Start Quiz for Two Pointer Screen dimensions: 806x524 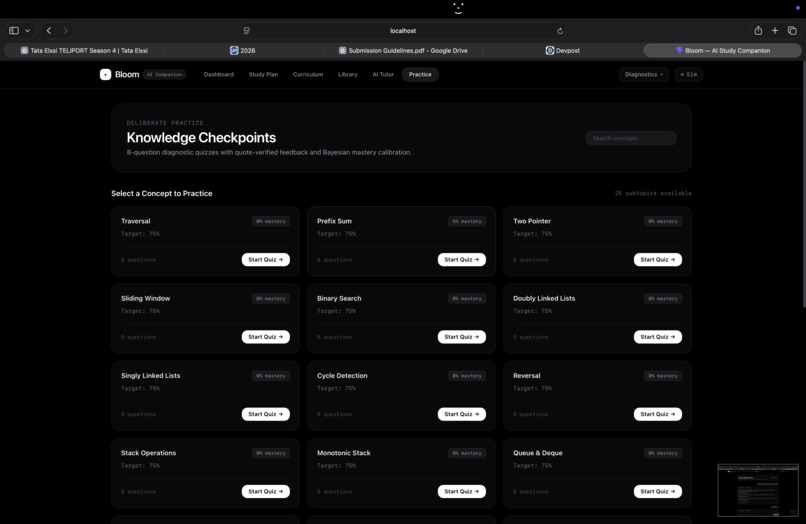[x=657, y=260]
